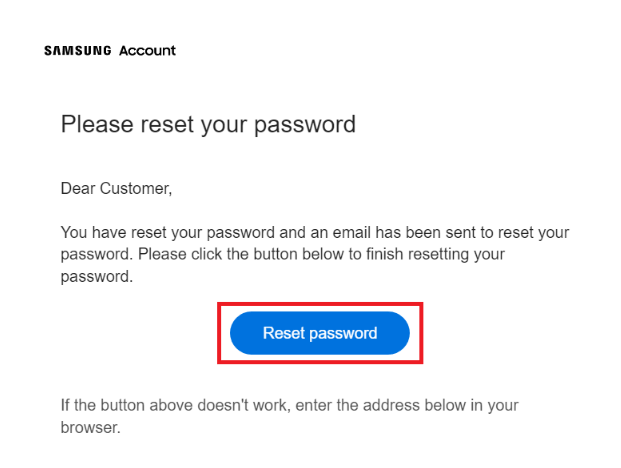Click the "Account" text beside the Samsung logo
This screenshot has width=621, height=468.
147,51
